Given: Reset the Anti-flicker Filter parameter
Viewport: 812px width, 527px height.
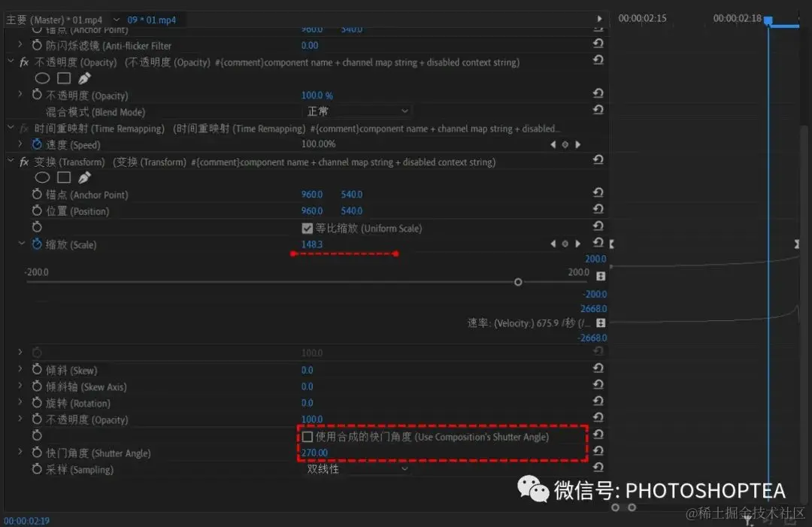Looking at the screenshot, I should pos(598,44).
